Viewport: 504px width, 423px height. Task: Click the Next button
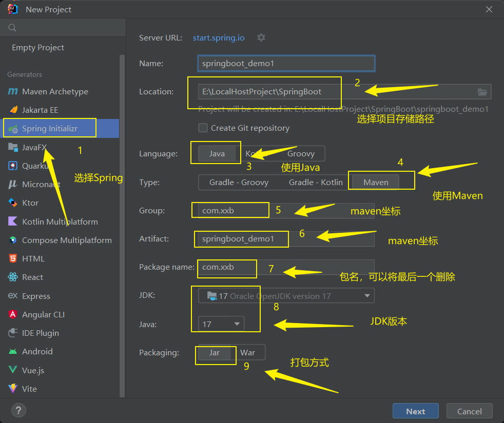415,411
